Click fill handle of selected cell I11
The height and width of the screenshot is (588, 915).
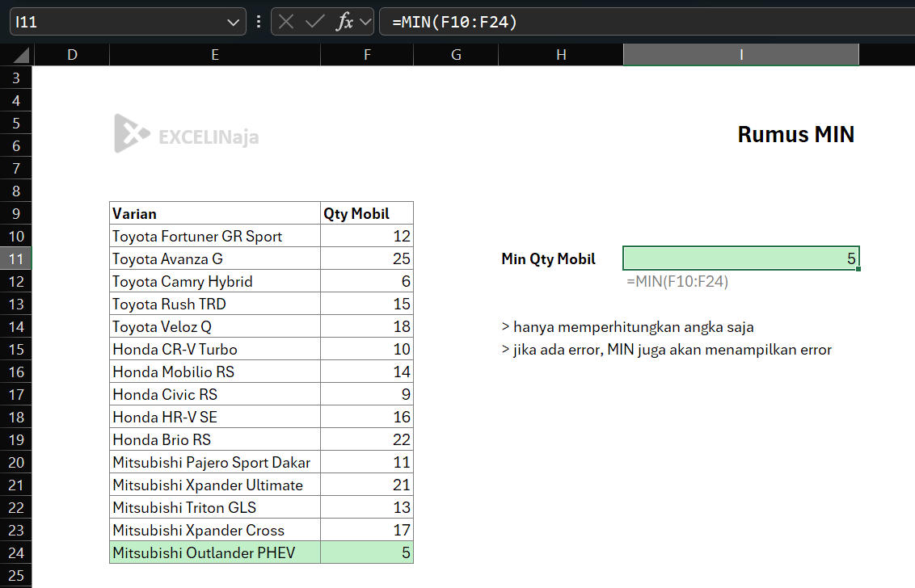click(x=858, y=269)
